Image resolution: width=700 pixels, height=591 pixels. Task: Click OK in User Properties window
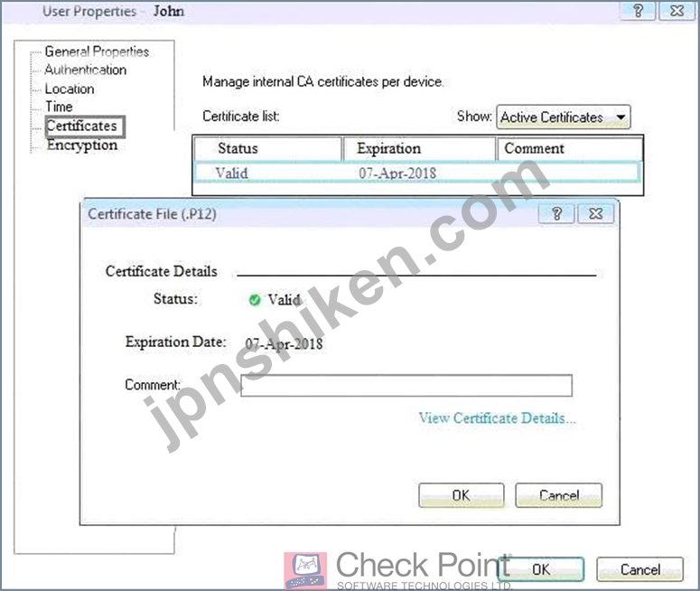click(x=541, y=569)
